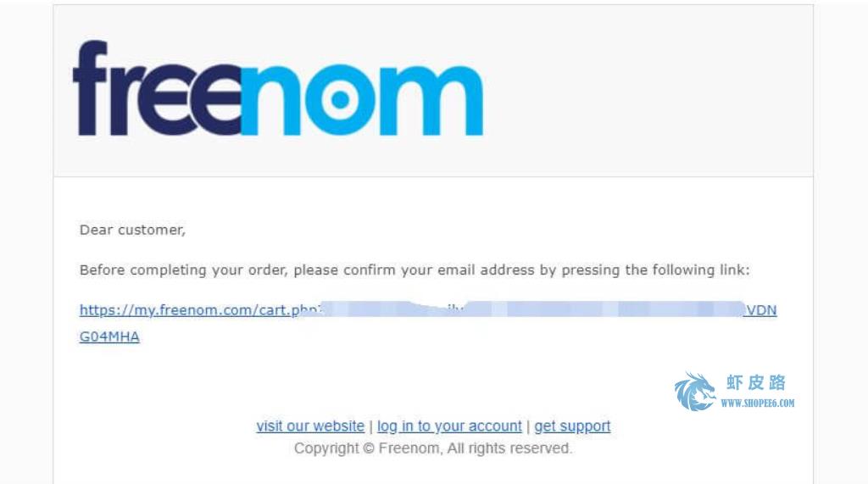Screen dimensions: 868x484
Task: Open the 'visit our website' link
Action: pos(310,426)
